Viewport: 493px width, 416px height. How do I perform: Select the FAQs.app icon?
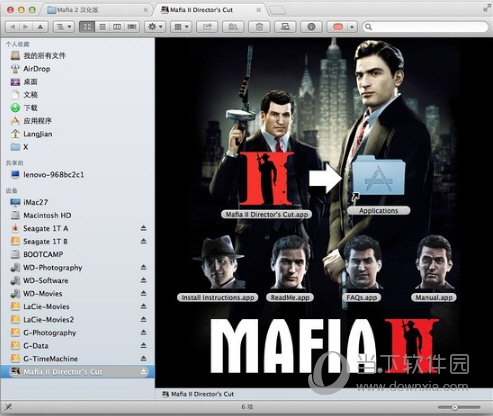pos(362,263)
